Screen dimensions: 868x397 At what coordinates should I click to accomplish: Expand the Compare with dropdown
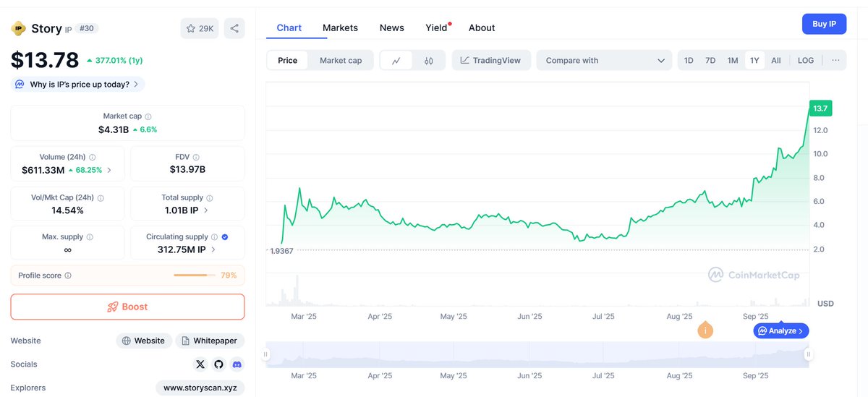[x=604, y=61]
